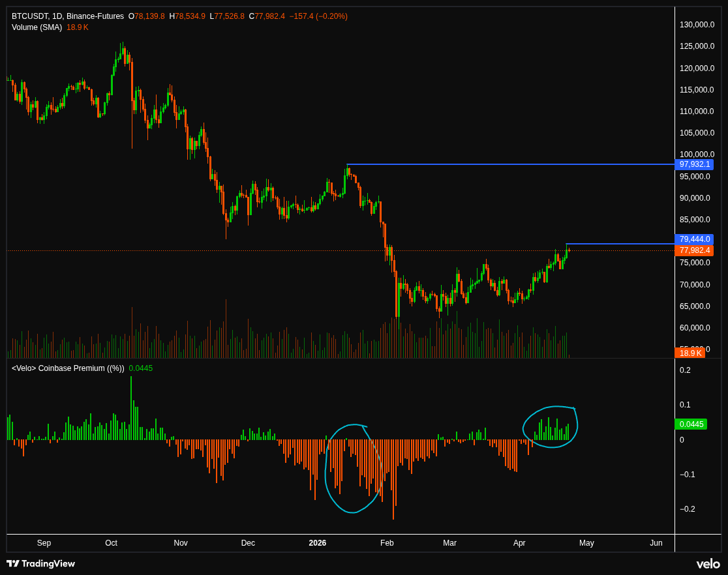The image size is (728, 575).
Task: Click the 0.1 premium axis tick
Action: (x=686, y=405)
